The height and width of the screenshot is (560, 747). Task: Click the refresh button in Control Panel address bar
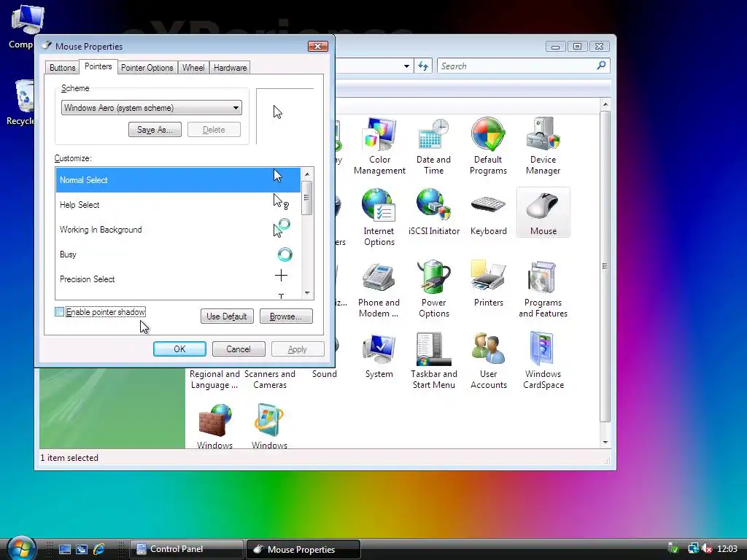pos(423,66)
